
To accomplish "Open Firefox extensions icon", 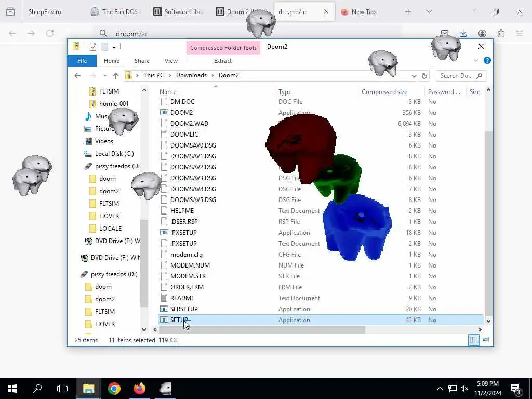I will click(501, 33).
